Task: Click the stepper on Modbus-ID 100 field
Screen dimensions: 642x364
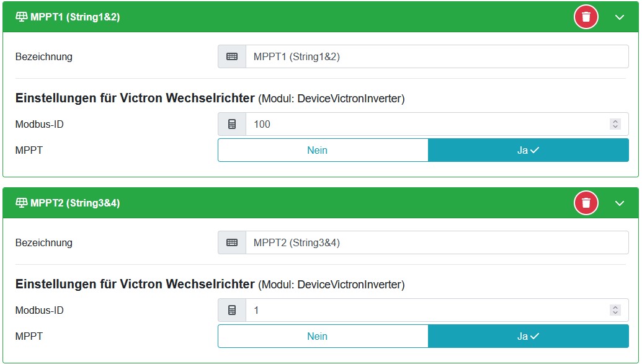Action: coord(615,124)
